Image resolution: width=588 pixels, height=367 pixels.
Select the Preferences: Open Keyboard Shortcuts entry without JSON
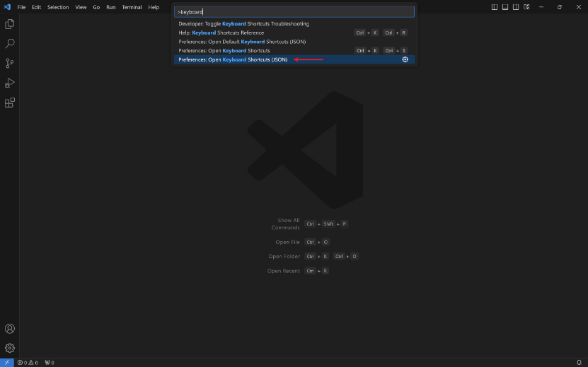tap(294, 51)
